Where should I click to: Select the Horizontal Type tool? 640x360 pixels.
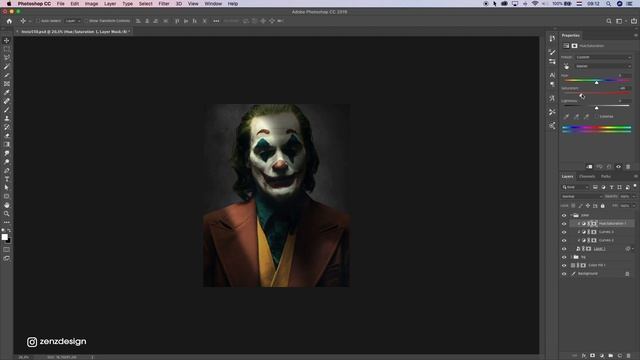coord(7,179)
